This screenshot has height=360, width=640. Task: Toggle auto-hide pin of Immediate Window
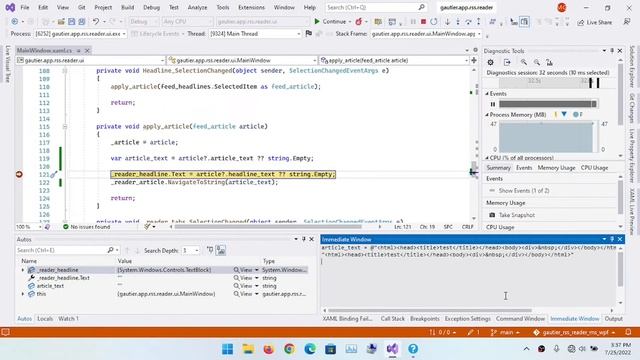[x=612, y=239]
